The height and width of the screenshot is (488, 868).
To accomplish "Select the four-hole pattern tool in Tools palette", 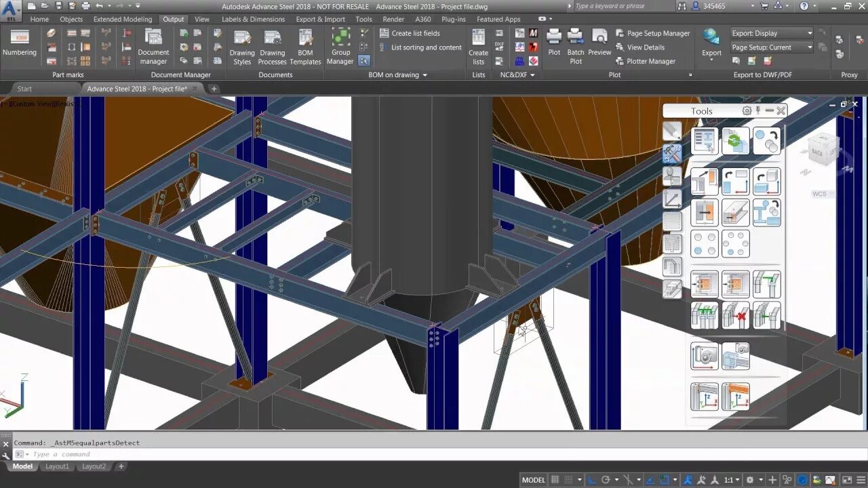I will (x=705, y=244).
